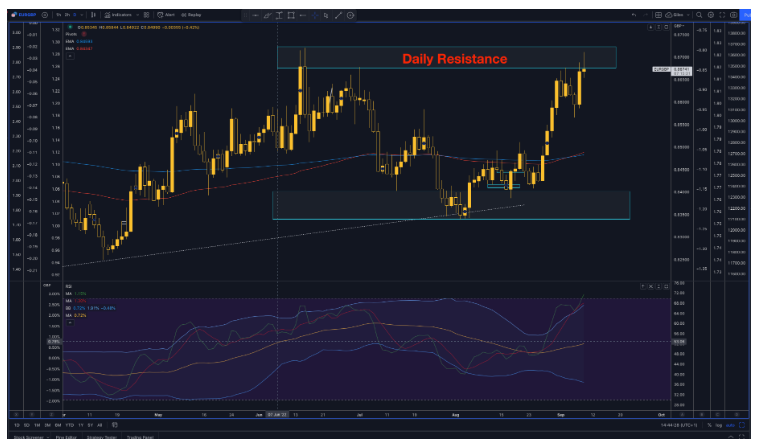Click the blue Publish button
The image size is (761, 448).
(745, 15)
